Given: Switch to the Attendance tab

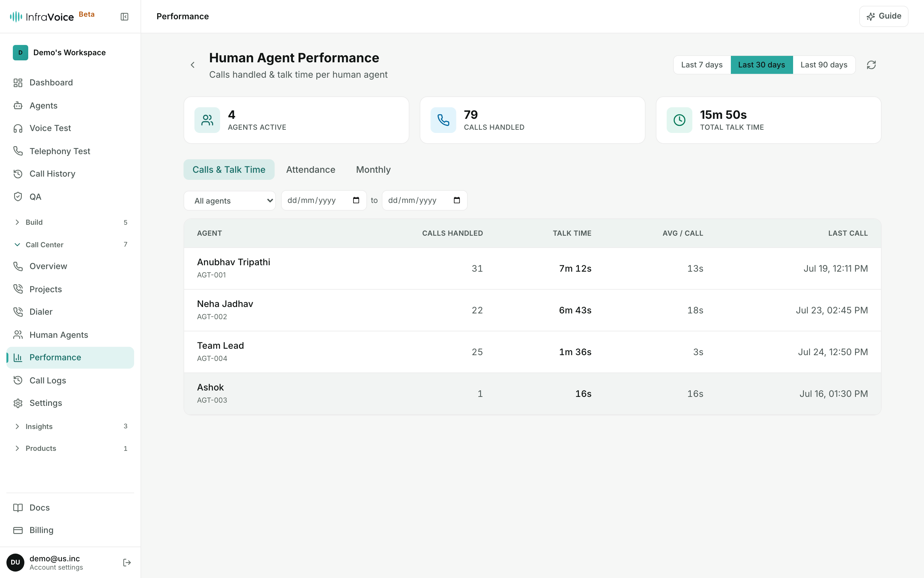Looking at the screenshot, I should 311,170.
